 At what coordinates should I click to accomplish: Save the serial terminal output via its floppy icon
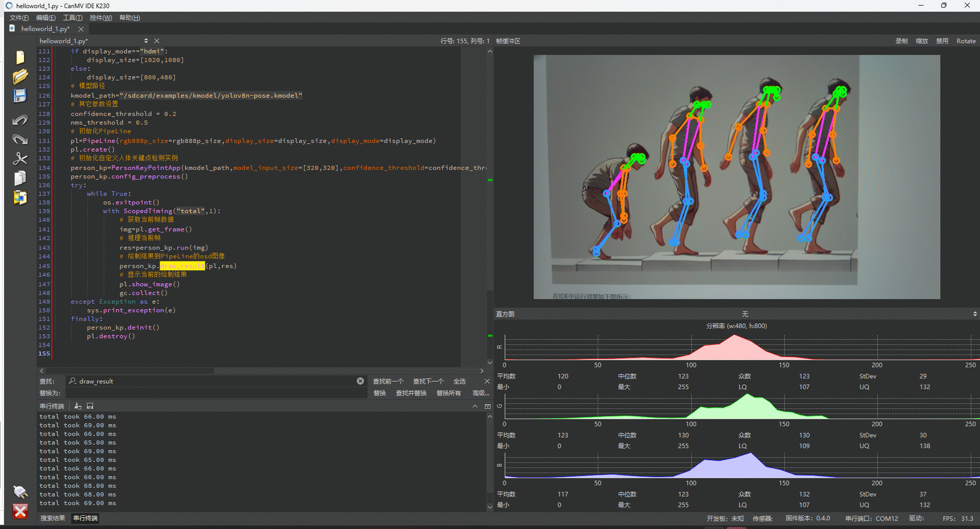[90, 406]
